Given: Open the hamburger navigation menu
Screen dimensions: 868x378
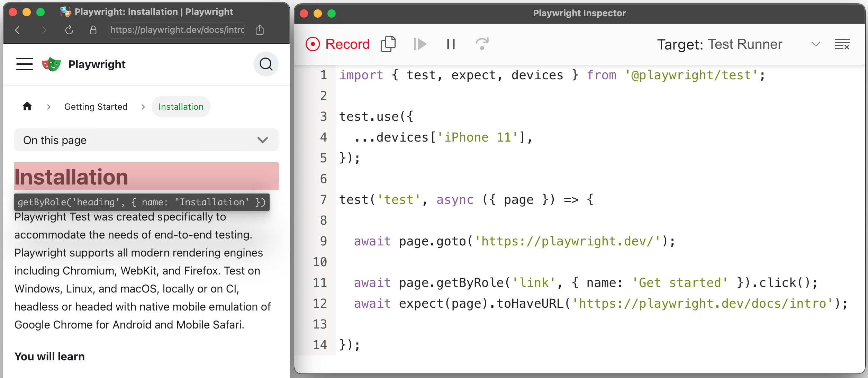Looking at the screenshot, I should (25, 64).
